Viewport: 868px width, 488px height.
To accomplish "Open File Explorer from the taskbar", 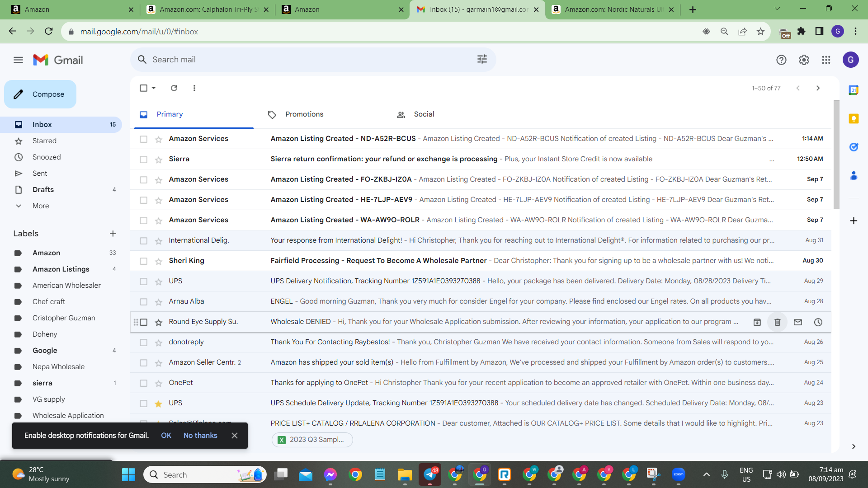I will click(x=405, y=474).
